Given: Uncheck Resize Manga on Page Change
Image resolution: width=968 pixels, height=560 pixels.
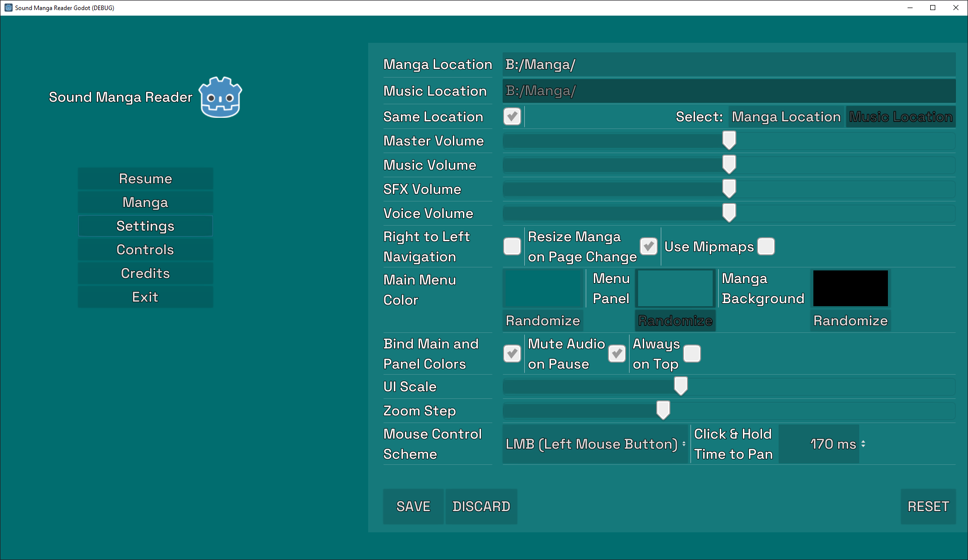Looking at the screenshot, I should pos(649,247).
